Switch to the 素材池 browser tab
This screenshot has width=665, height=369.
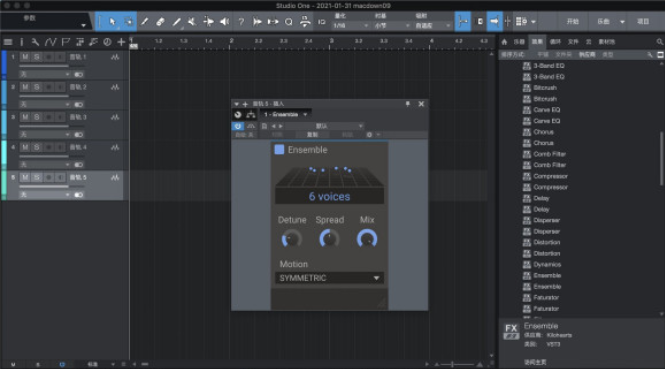click(606, 42)
